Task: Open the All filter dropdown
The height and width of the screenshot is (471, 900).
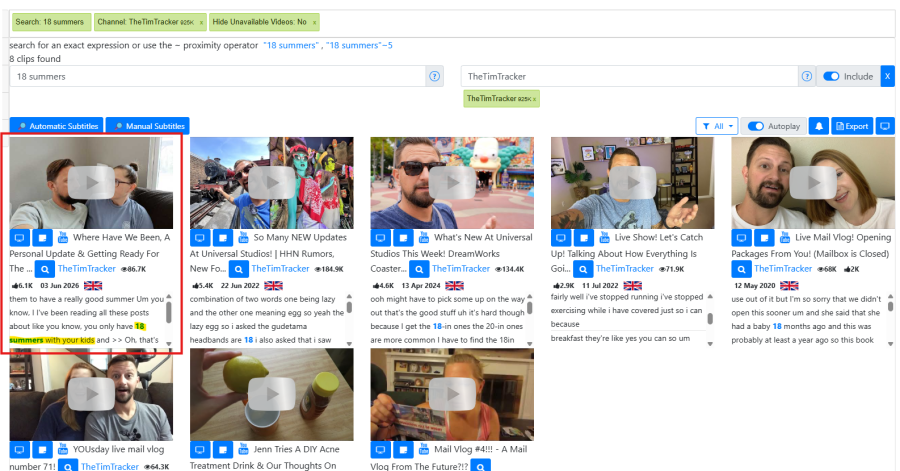Action: pyautogui.click(x=717, y=126)
